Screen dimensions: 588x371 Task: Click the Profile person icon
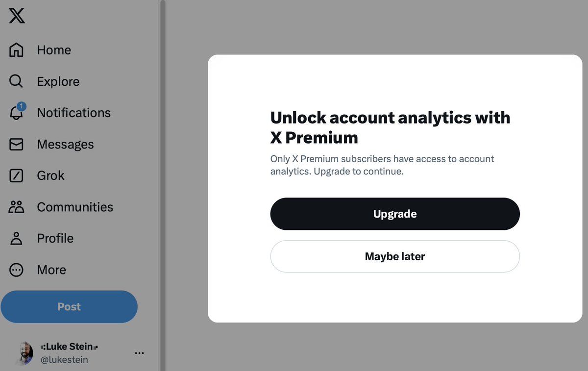(x=16, y=239)
